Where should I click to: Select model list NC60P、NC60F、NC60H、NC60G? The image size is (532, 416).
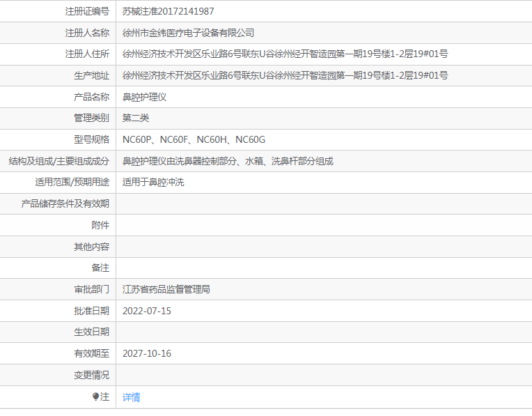194,139
